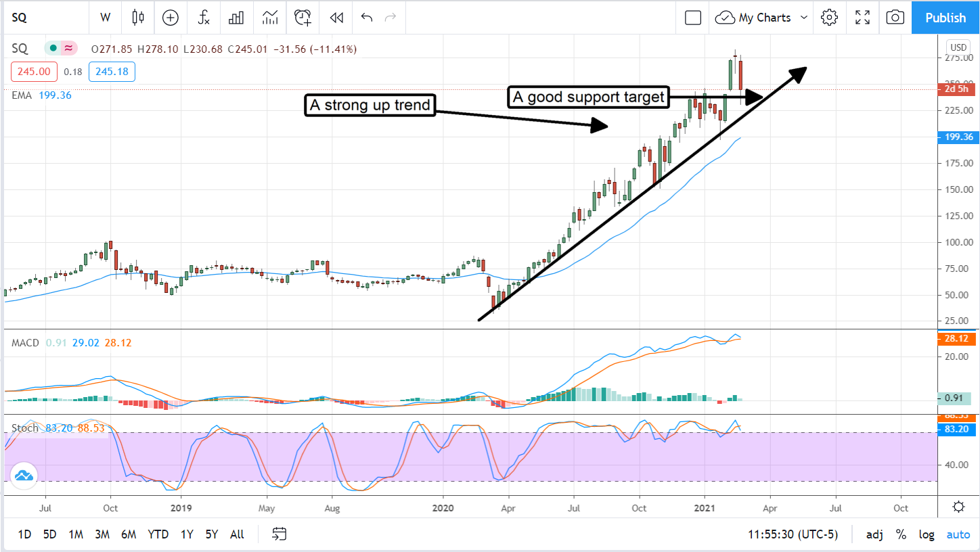
Task: Open the W timeframe interval dropdown
Action: 105,18
